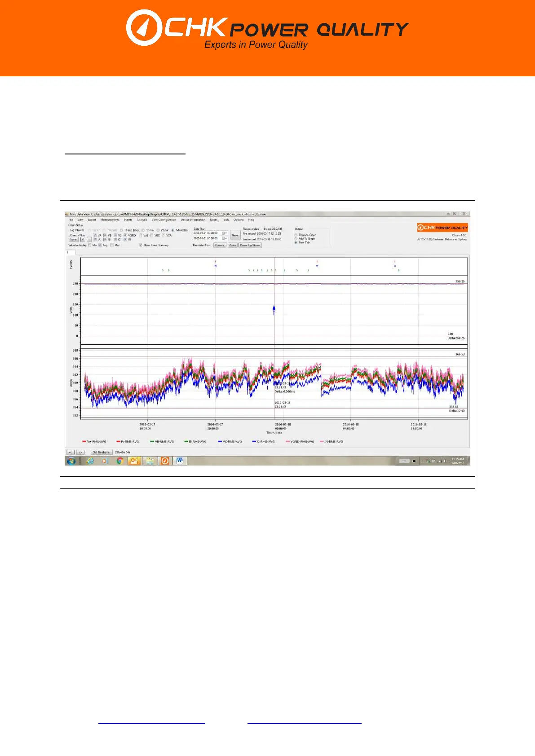Open Google Chrome from the taskbar
Screen dimensions: 535x756
tap(119, 461)
